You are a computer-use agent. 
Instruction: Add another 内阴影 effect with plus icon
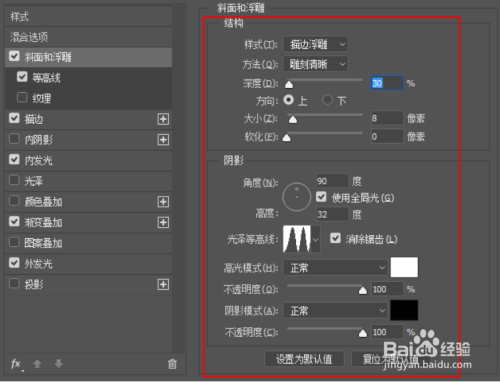(x=163, y=140)
